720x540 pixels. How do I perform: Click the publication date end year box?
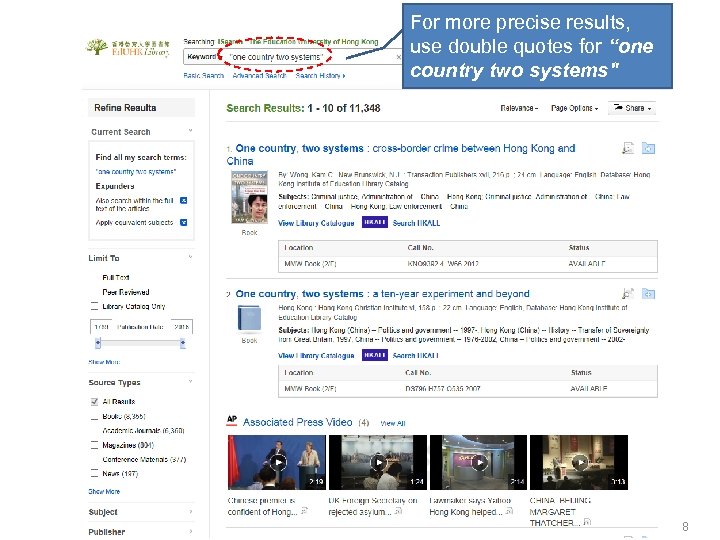pos(181,327)
